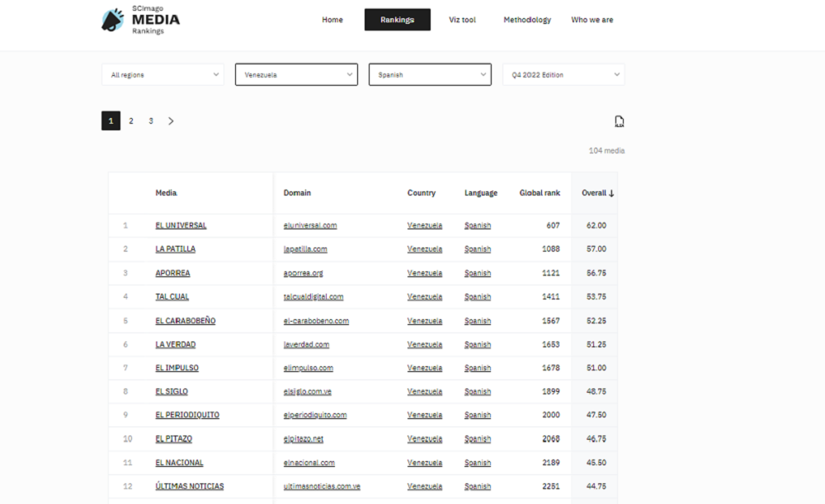Click the elnacional.com domain link
Image resolution: width=825 pixels, height=504 pixels.
(309, 463)
